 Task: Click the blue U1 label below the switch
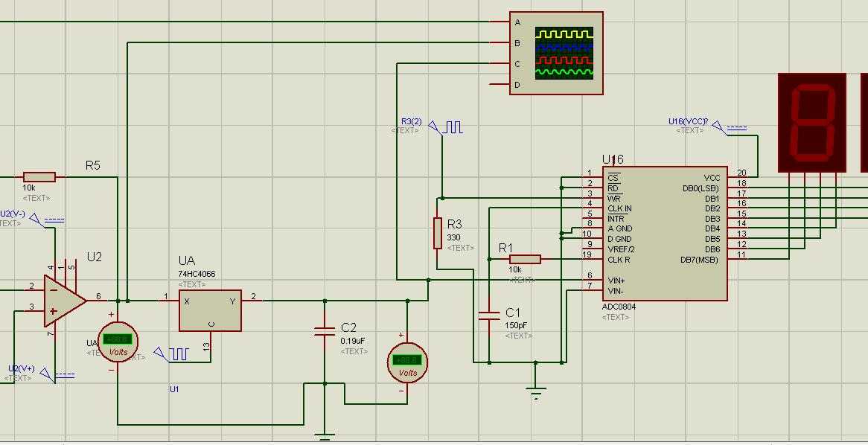(174, 389)
